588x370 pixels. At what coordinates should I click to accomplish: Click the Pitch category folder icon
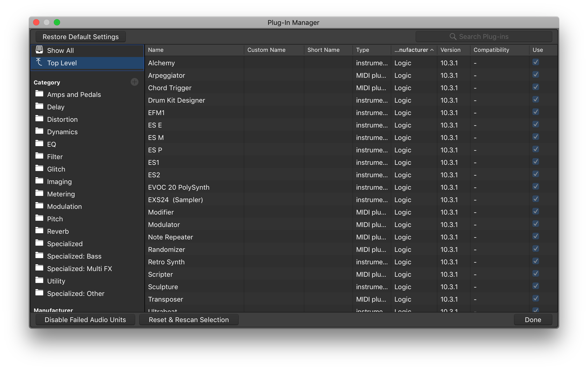[x=39, y=219]
